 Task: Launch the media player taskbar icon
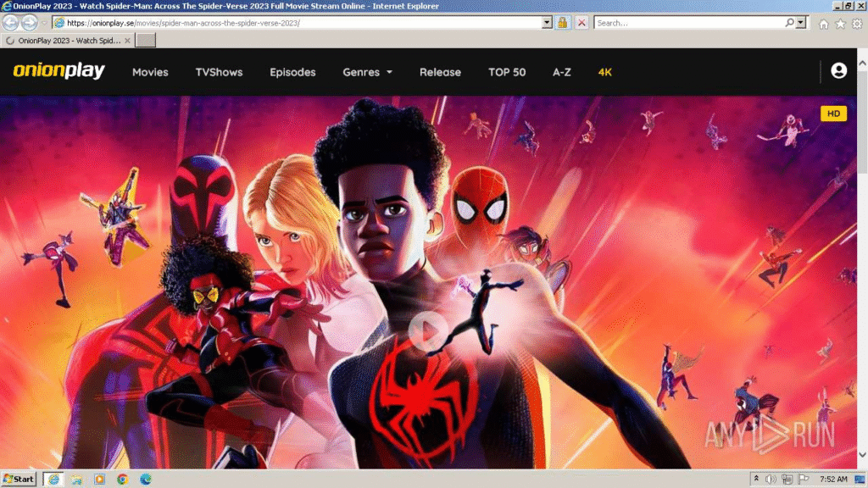point(99,480)
